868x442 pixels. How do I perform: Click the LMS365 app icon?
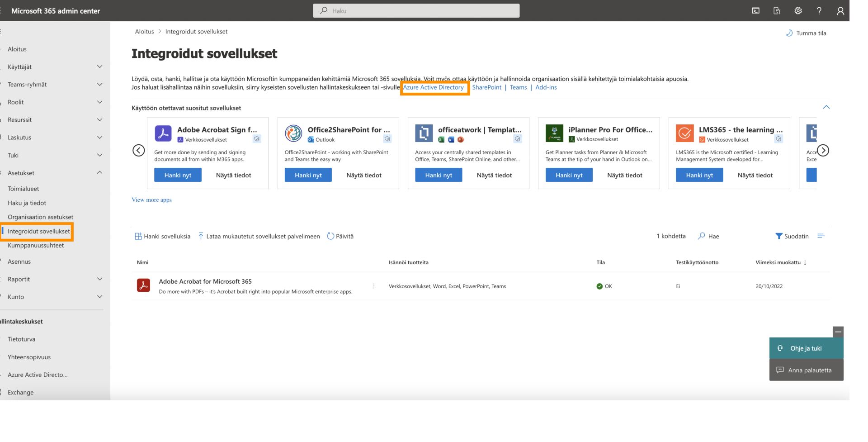pos(684,133)
